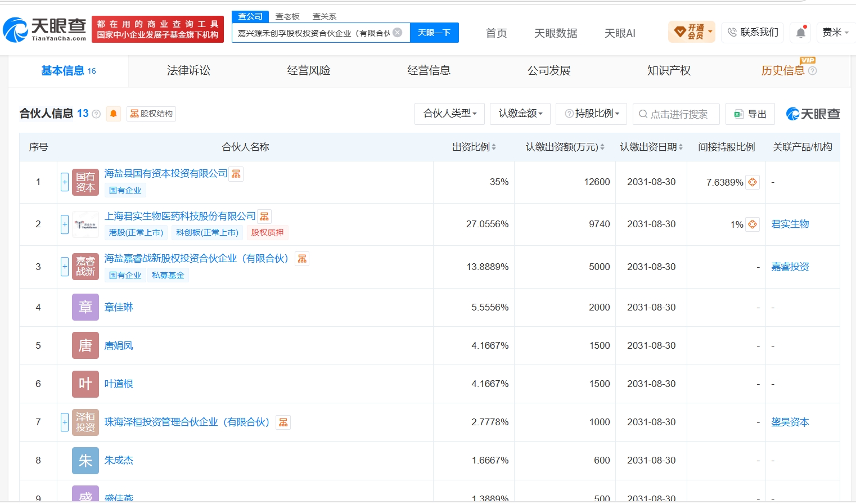Image resolution: width=856 pixels, height=504 pixels.
Task: Switch to 公司发展 tab
Action: (x=549, y=71)
